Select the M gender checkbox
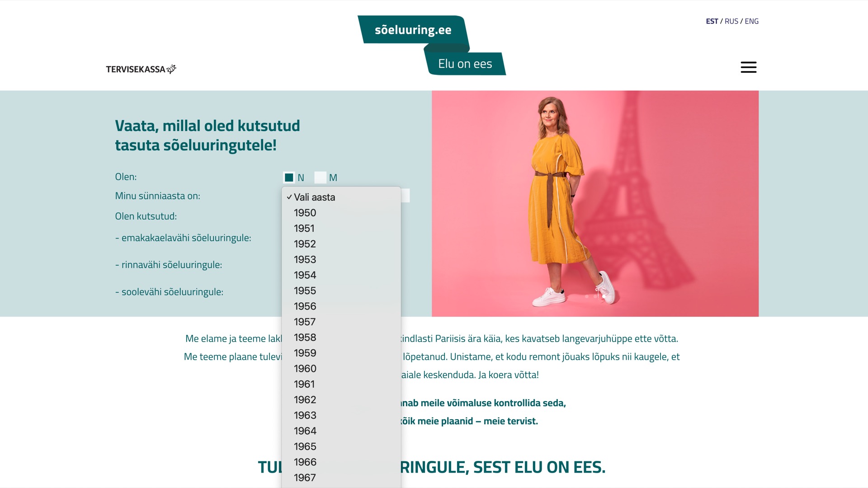 click(320, 178)
